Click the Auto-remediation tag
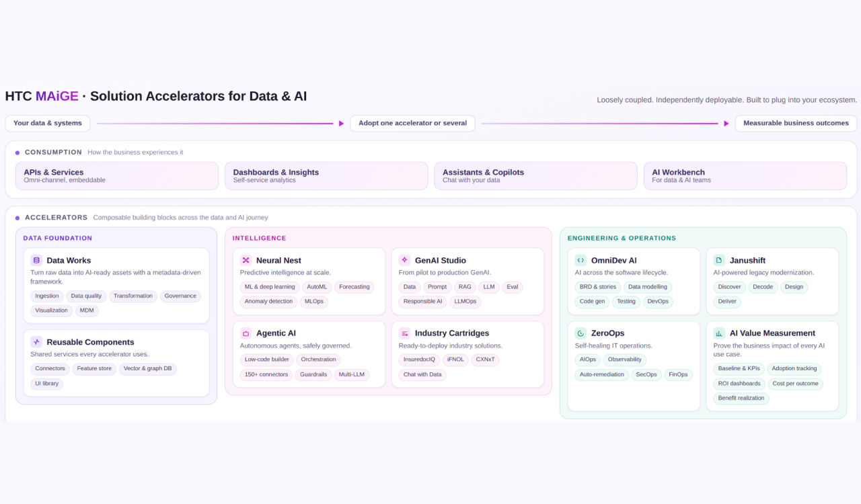 coord(602,374)
